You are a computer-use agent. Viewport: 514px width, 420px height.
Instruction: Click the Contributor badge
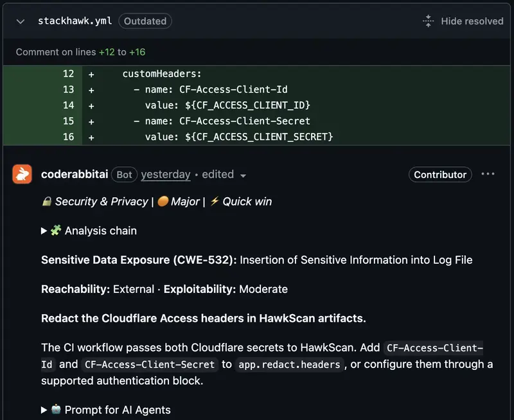click(440, 175)
